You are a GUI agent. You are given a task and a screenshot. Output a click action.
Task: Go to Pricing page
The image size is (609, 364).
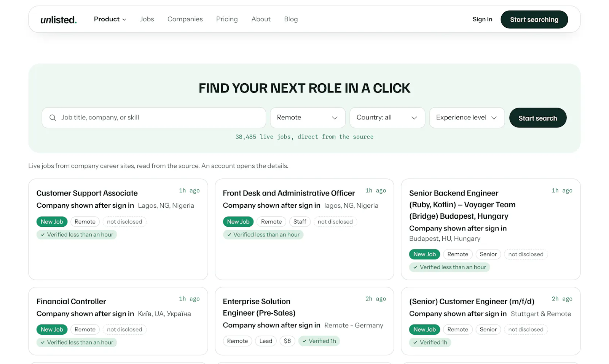click(227, 19)
